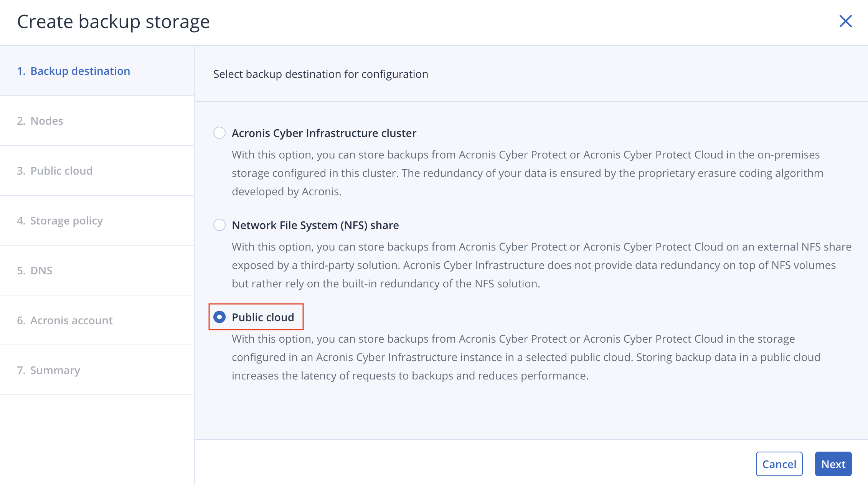Close the Create backup storage dialog
Viewport: 868px width, 485px height.
(845, 21)
